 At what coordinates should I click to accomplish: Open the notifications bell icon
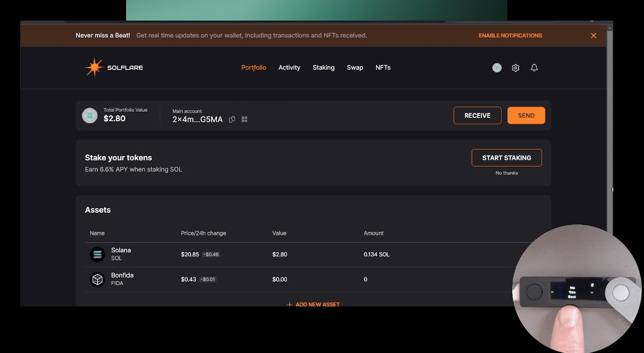(534, 68)
